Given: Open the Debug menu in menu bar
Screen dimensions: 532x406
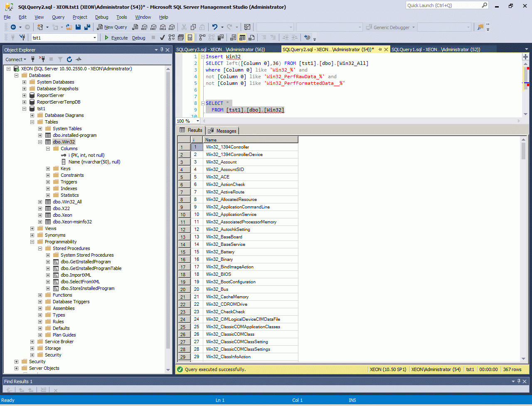Looking at the screenshot, I should tap(101, 17).
